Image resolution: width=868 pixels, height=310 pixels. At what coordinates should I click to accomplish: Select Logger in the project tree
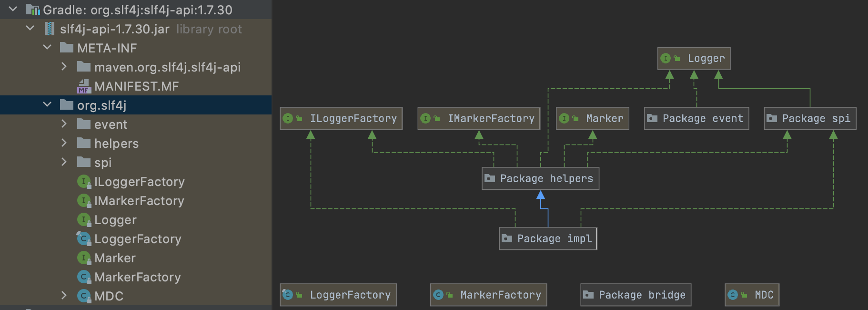coord(136,219)
